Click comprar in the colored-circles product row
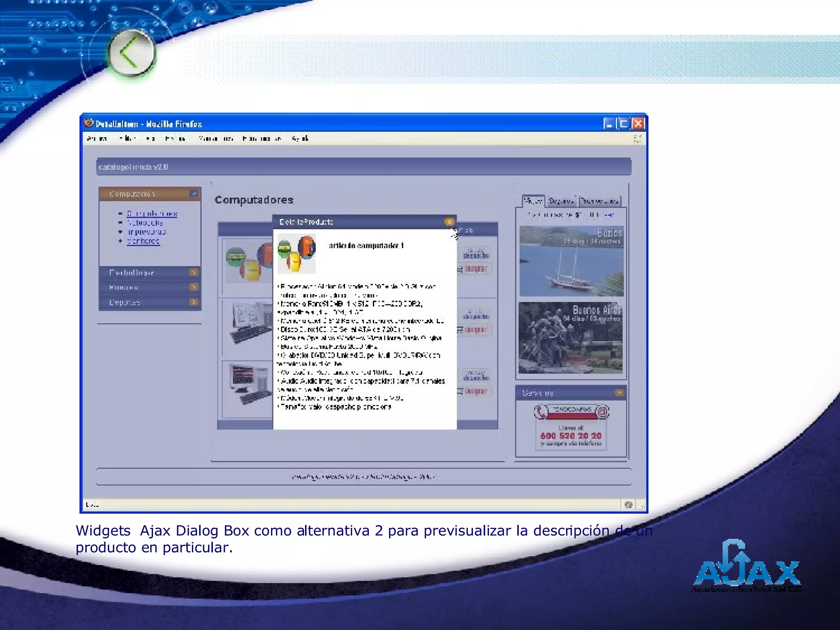 click(475, 269)
